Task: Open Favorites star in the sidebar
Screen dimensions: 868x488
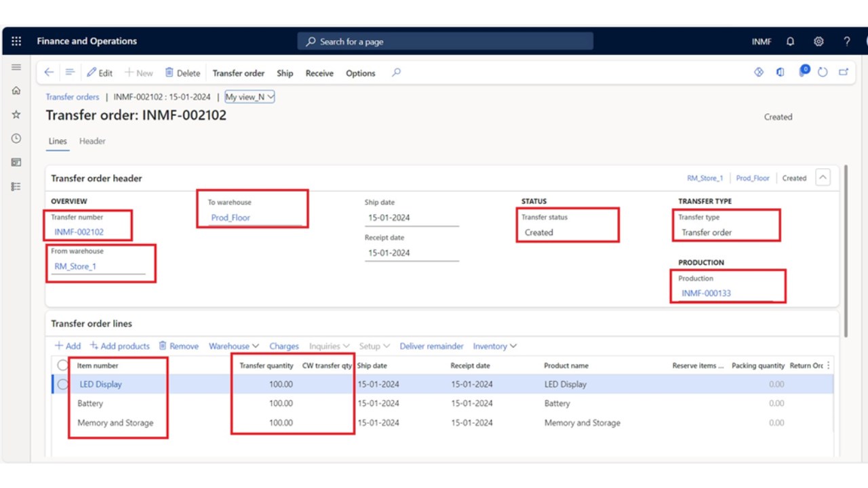Action: [x=16, y=115]
